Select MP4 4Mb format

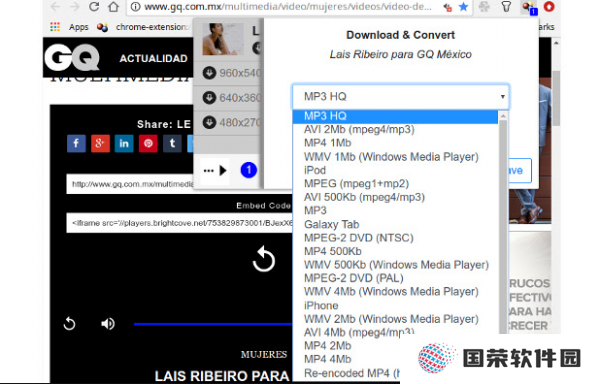(328, 359)
